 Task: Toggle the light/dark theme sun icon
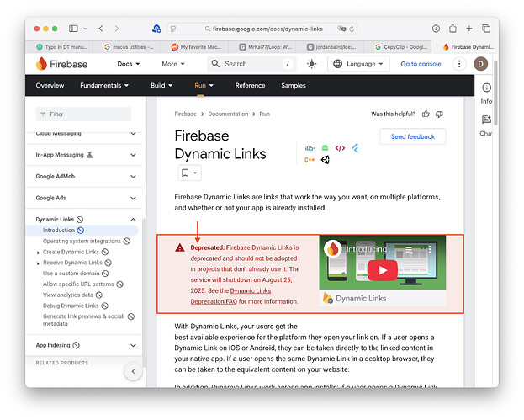(x=311, y=64)
